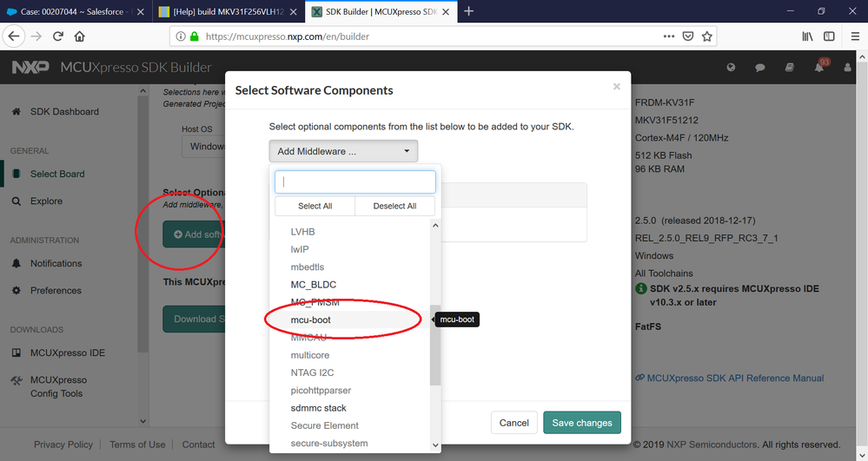The height and width of the screenshot is (461, 868).
Task: Click Cancel in the dialog
Action: click(x=514, y=423)
